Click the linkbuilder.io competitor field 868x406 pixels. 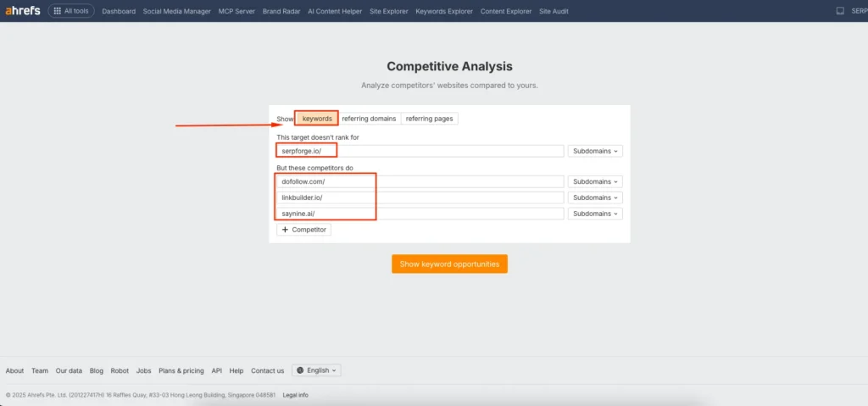[x=420, y=197]
